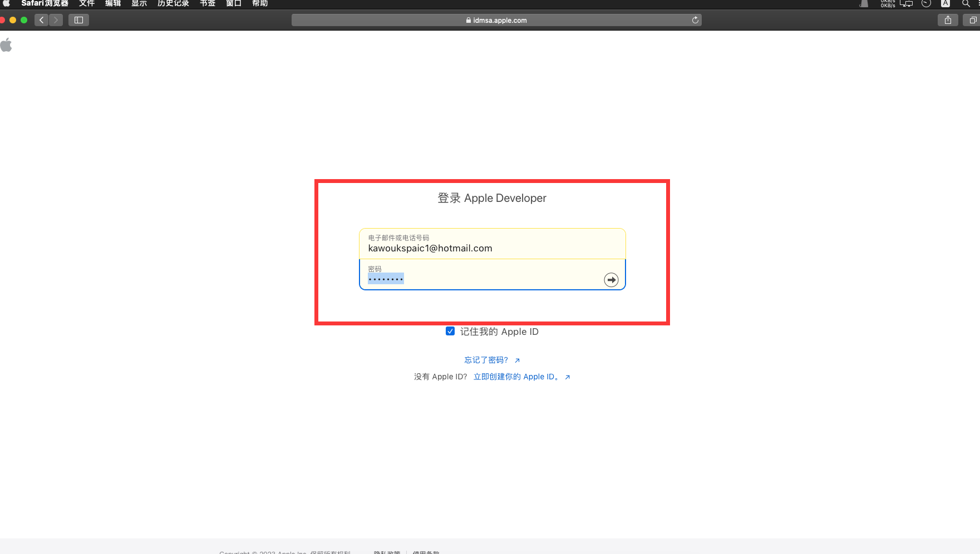Viewport: 980px width, 554px height.
Task: Click the idmsa.apple.com address bar
Action: pos(496,20)
